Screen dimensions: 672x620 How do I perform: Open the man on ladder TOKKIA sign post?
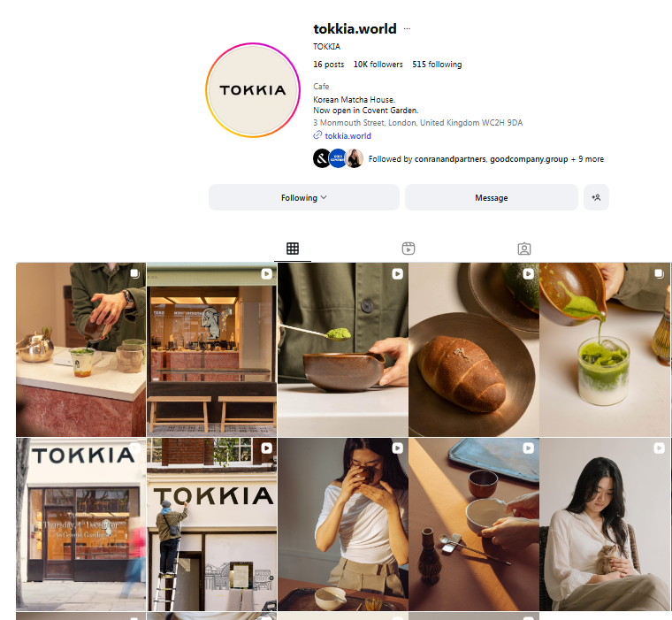[x=211, y=524]
